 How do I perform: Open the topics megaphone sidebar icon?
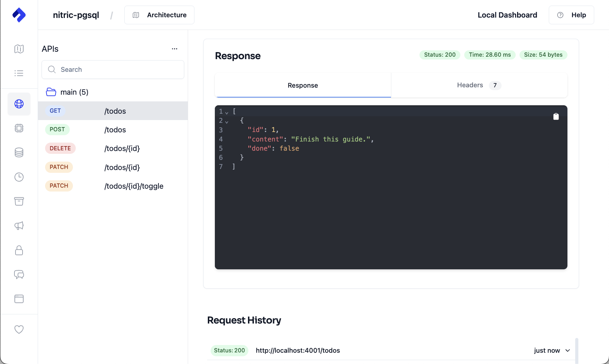pyautogui.click(x=19, y=226)
